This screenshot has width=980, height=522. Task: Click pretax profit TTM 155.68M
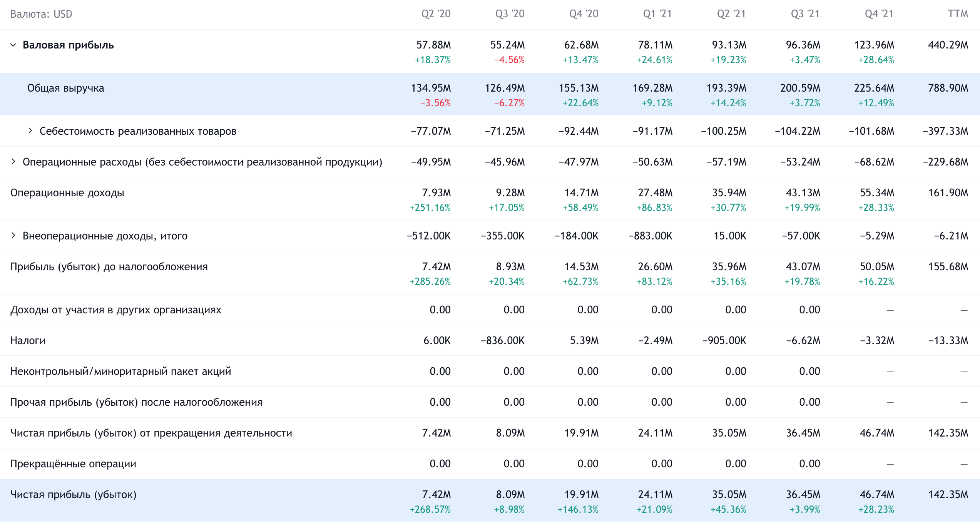click(948, 267)
